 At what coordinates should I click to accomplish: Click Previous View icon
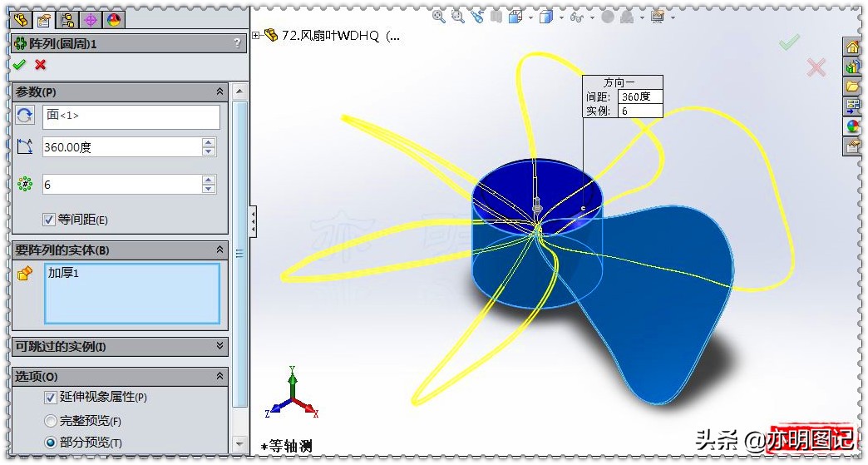(477, 17)
